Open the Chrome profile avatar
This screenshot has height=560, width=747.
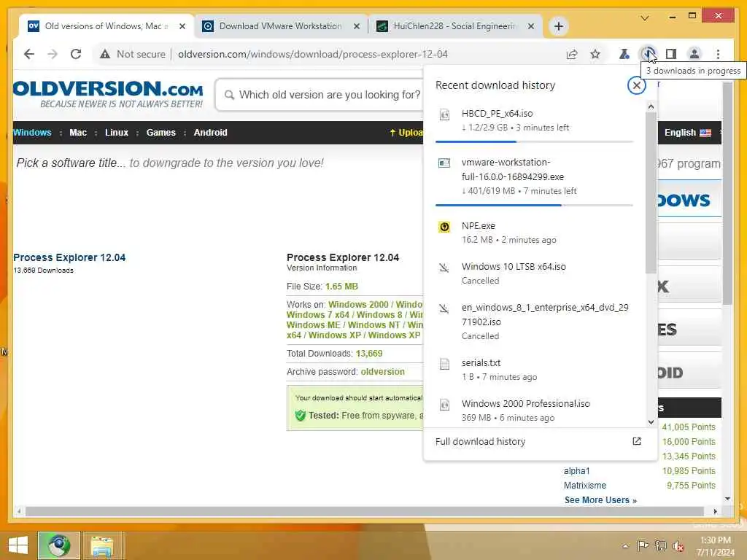pos(694,54)
